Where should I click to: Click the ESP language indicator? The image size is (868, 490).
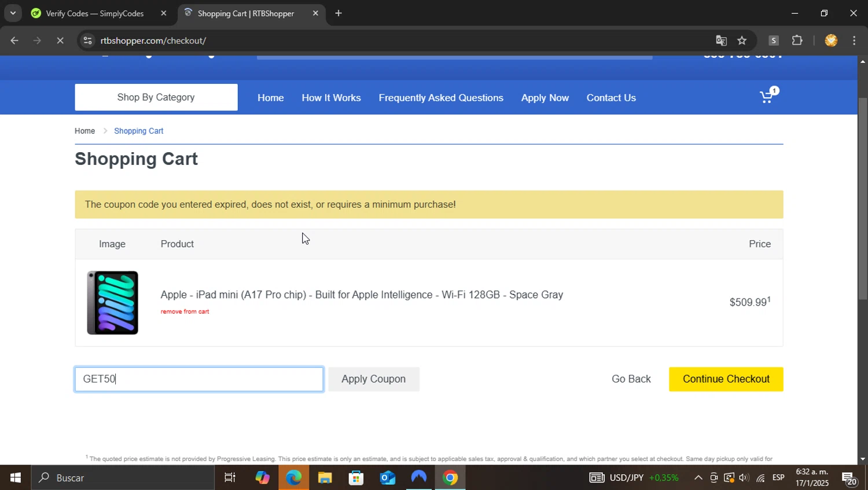pos(778,478)
